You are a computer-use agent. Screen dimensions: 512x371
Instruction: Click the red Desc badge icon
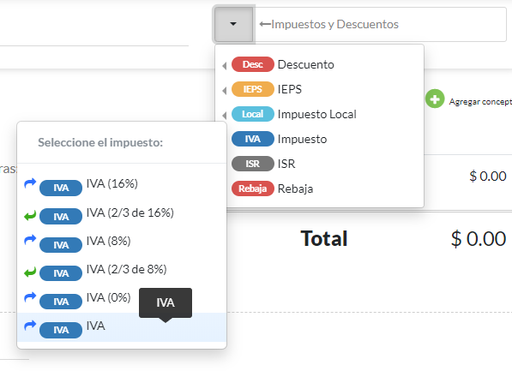tap(253, 64)
